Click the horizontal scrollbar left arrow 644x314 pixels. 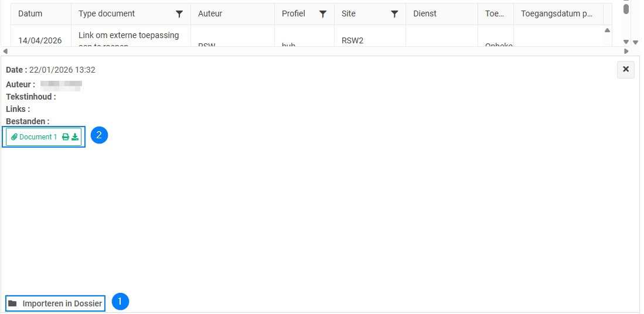point(5,52)
